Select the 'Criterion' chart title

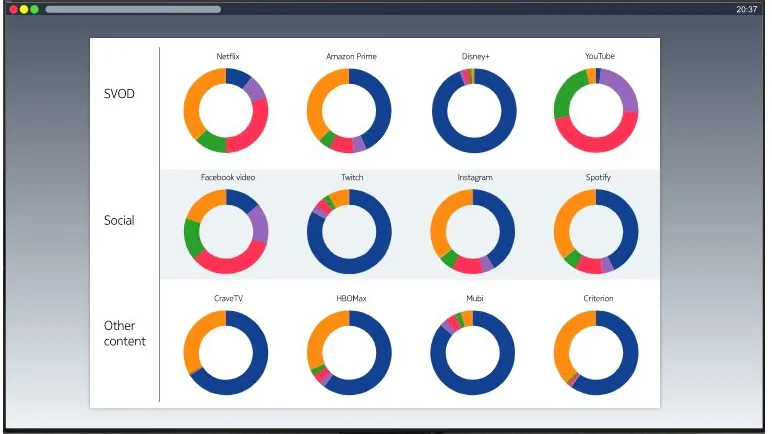(598, 299)
